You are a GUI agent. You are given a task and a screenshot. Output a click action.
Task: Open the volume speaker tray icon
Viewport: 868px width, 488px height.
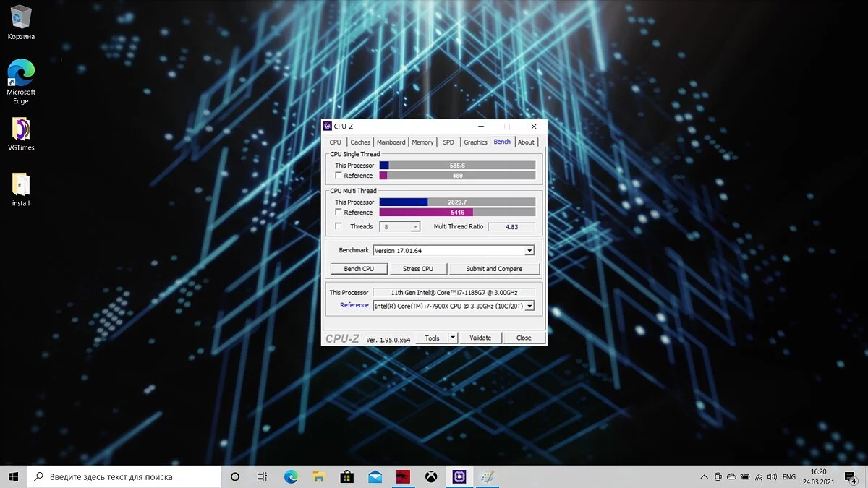tap(770, 477)
